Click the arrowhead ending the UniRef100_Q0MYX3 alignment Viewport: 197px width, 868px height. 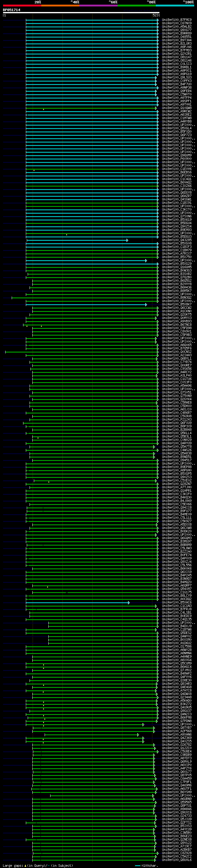point(156,318)
